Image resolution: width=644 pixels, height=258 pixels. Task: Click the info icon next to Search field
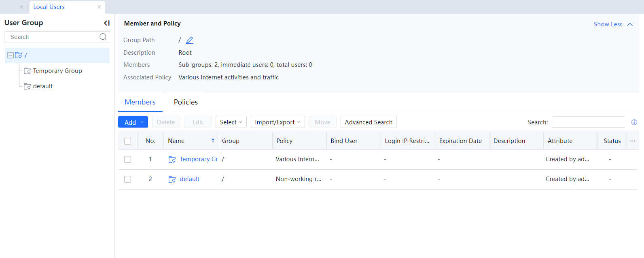(634, 122)
